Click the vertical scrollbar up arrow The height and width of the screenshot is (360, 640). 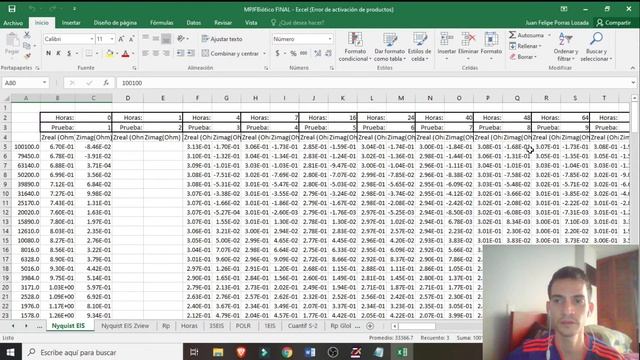click(634, 98)
